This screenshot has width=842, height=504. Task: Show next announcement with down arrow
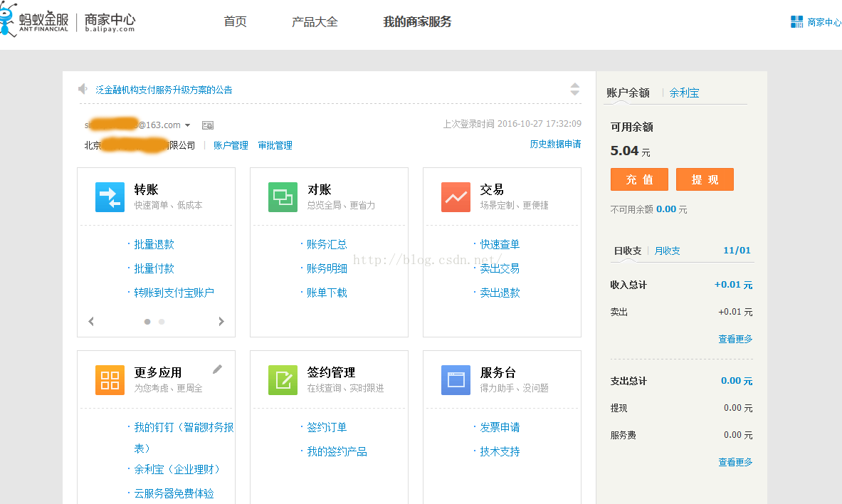(574, 93)
